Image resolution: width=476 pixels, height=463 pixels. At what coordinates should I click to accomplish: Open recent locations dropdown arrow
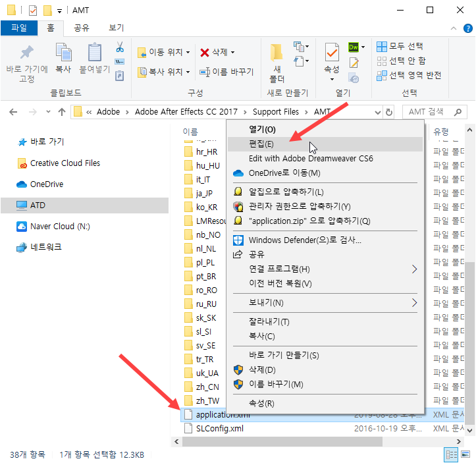48,112
